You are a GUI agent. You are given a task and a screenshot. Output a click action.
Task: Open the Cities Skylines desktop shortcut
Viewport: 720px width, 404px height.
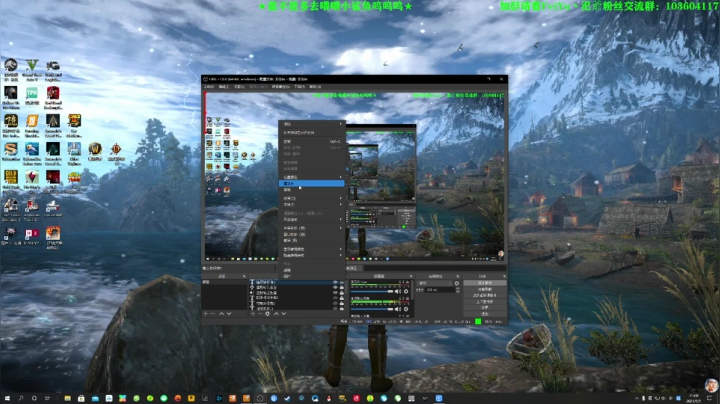point(74,153)
